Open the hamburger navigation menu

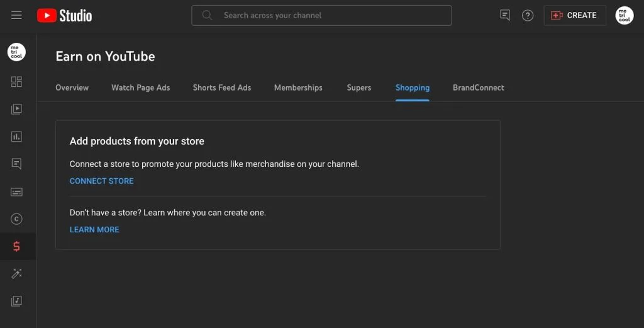16,16
